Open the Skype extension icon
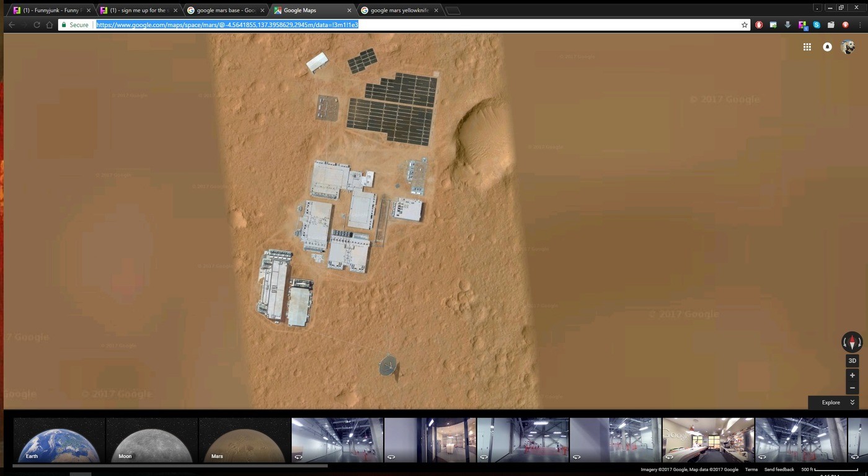Viewport: 868px width, 476px height. (817, 25)
